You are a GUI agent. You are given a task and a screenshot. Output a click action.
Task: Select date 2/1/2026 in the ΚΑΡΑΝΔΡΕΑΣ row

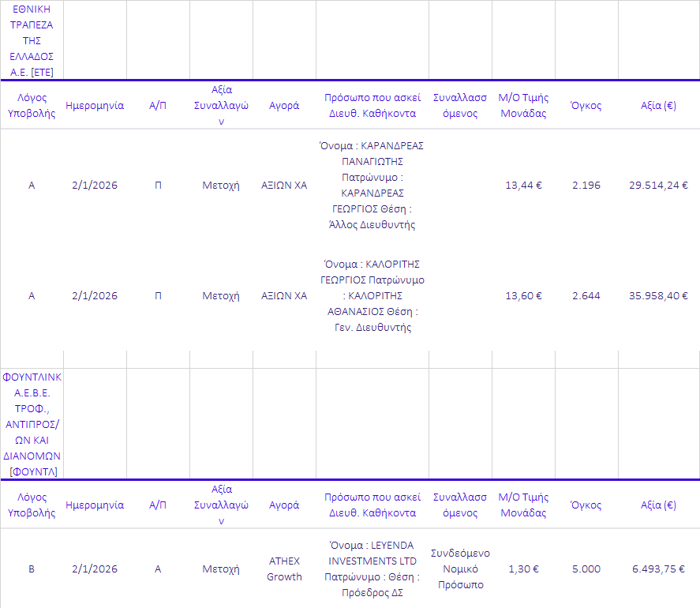click(x=95, y=185)
